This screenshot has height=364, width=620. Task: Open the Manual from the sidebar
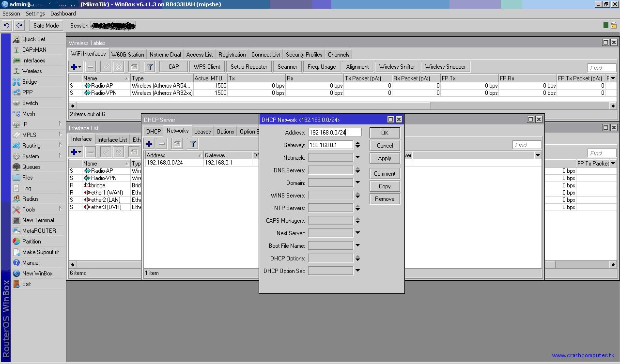[31, 263]
